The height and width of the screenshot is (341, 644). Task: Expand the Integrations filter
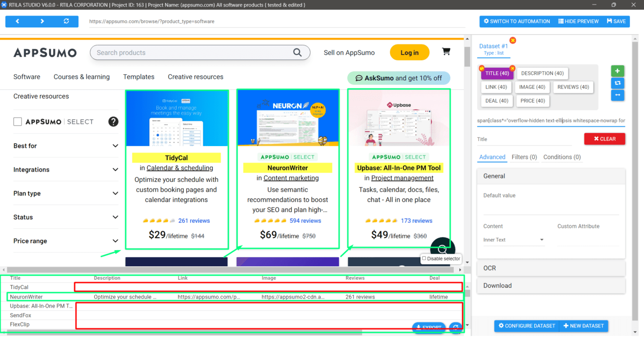pyautogui.click(x=66, y=170)
